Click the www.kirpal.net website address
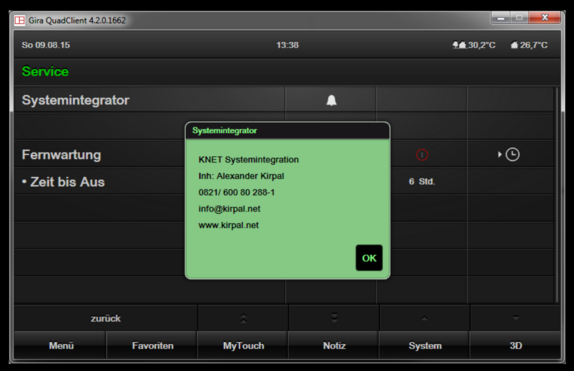The height and width of the screenshot is (371, 574). 228,225
